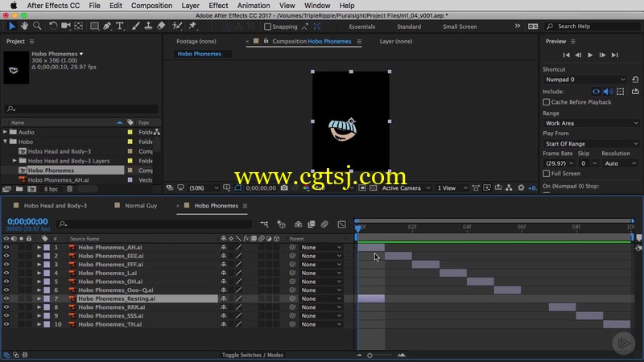Open the Layer menu

(190, 6)
